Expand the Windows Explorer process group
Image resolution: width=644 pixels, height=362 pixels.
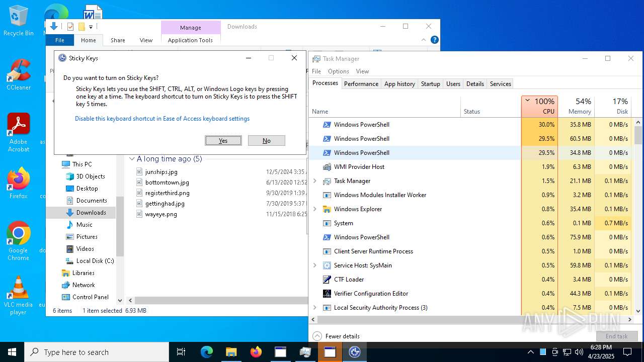315,209
